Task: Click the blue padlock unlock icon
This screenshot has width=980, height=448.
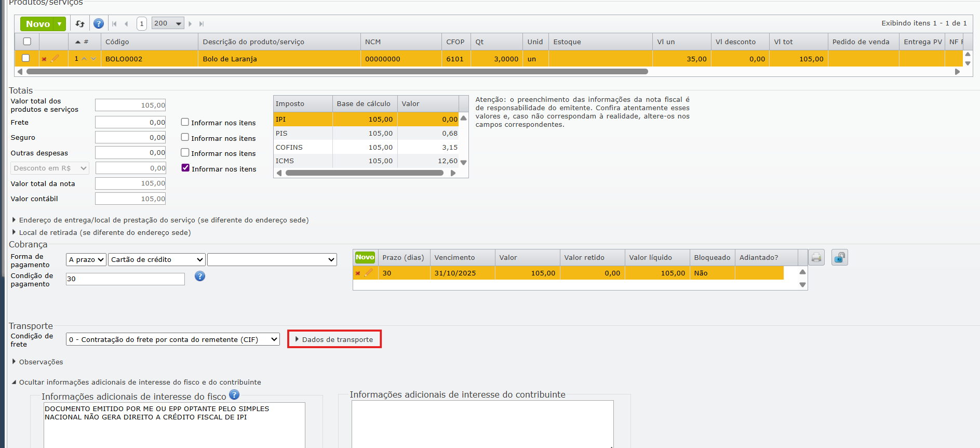Action: point(839,258)
